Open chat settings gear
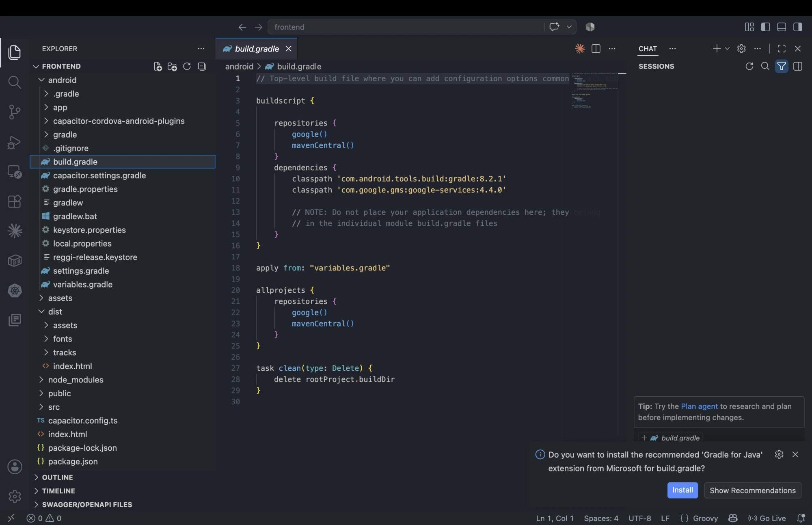This screenshot has width=812, height=525. [741, 49]
